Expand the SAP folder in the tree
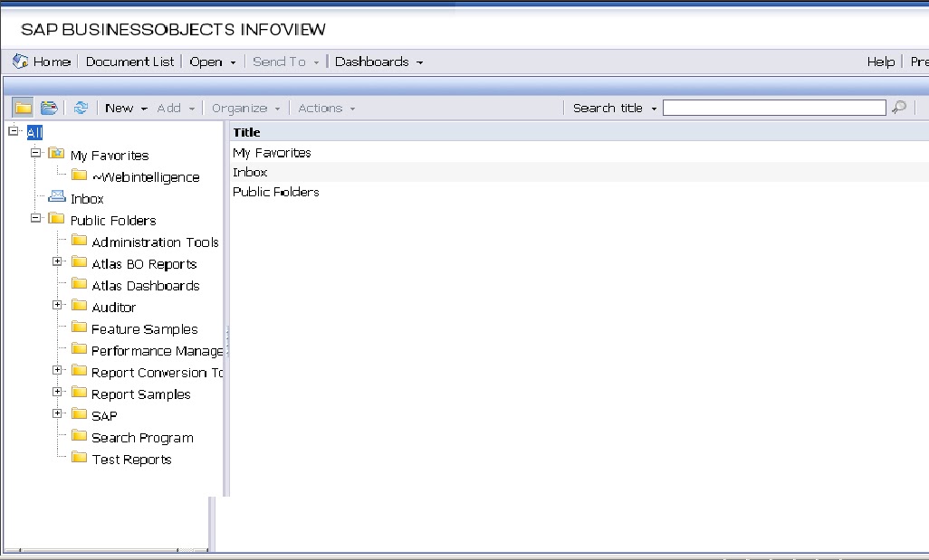This screenshot has height=560, width=929. (58, 415)
